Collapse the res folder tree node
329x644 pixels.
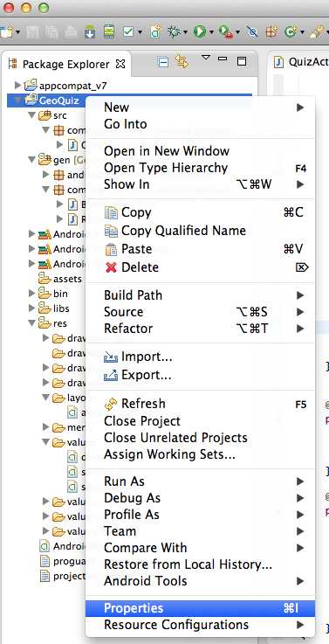tap(32, 323)
